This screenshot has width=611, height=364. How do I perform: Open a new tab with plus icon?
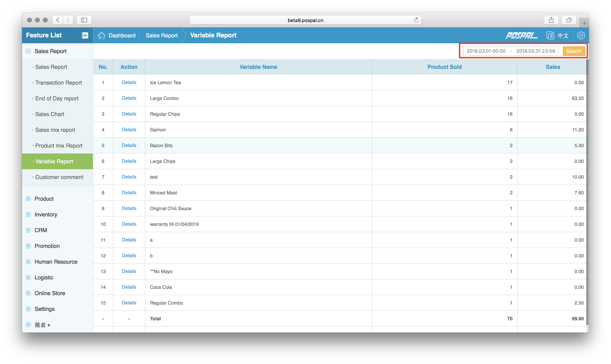[584, 23]
